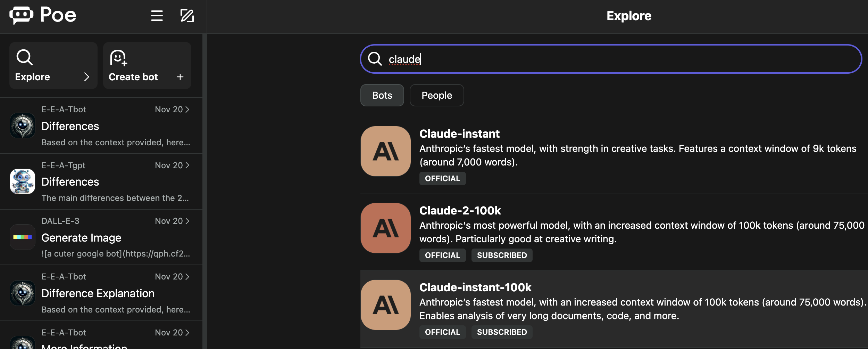Click the Claude-instant-100k bot avatar

pyautogui.click(x=386, y=305)
